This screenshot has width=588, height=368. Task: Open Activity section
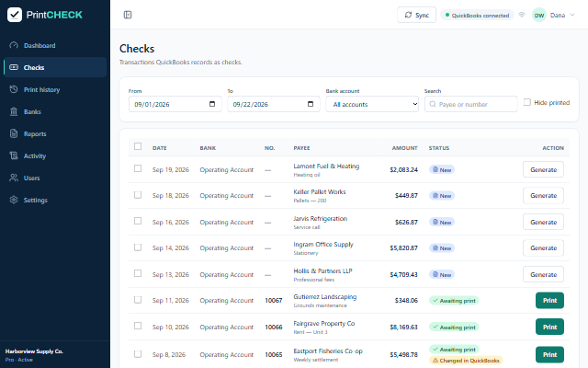[55, 155]
